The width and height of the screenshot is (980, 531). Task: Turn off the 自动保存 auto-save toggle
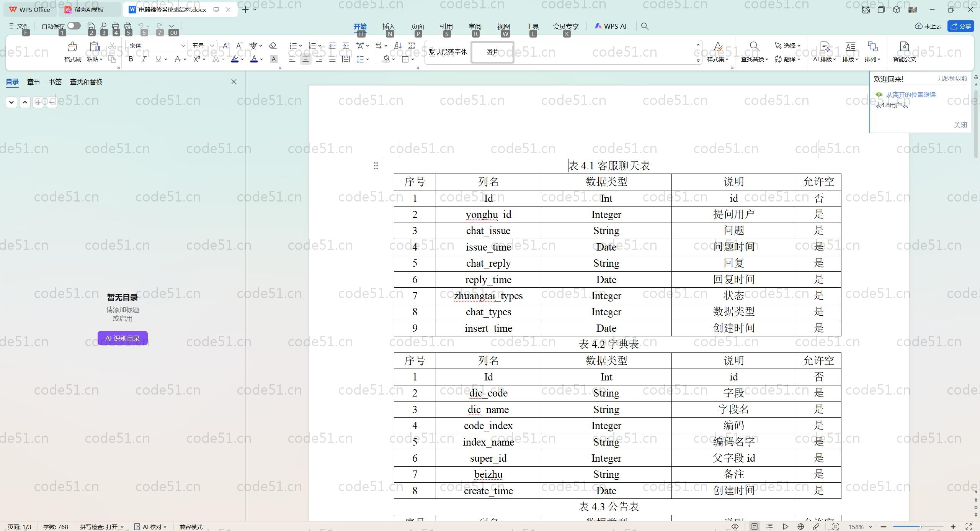tap(73, 26)
